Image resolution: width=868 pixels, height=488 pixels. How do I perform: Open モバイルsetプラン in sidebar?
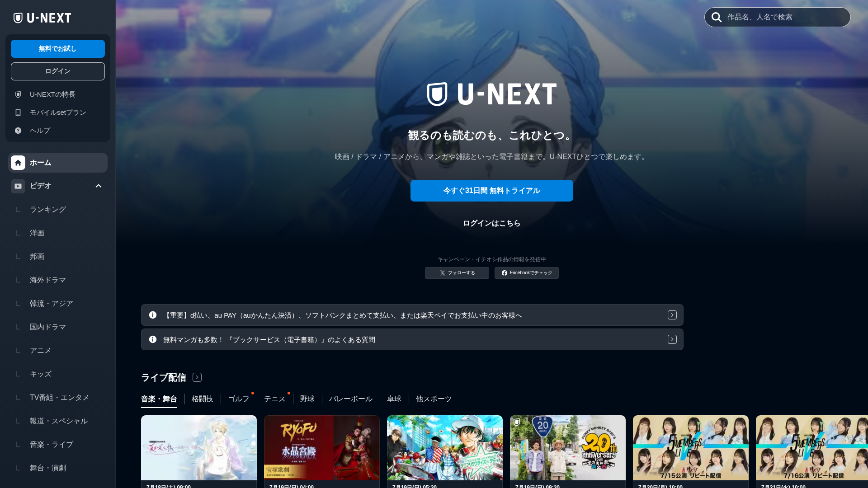[x=58, y=113]
